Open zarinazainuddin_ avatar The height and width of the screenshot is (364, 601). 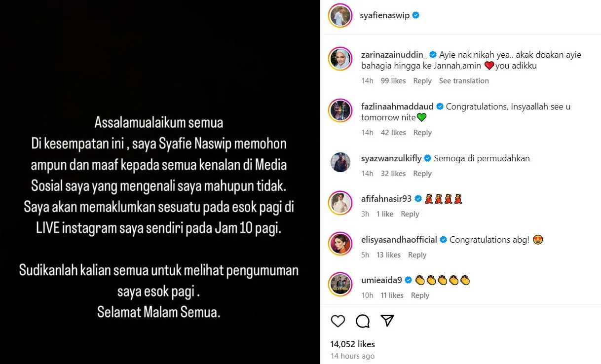pos(340,59)
